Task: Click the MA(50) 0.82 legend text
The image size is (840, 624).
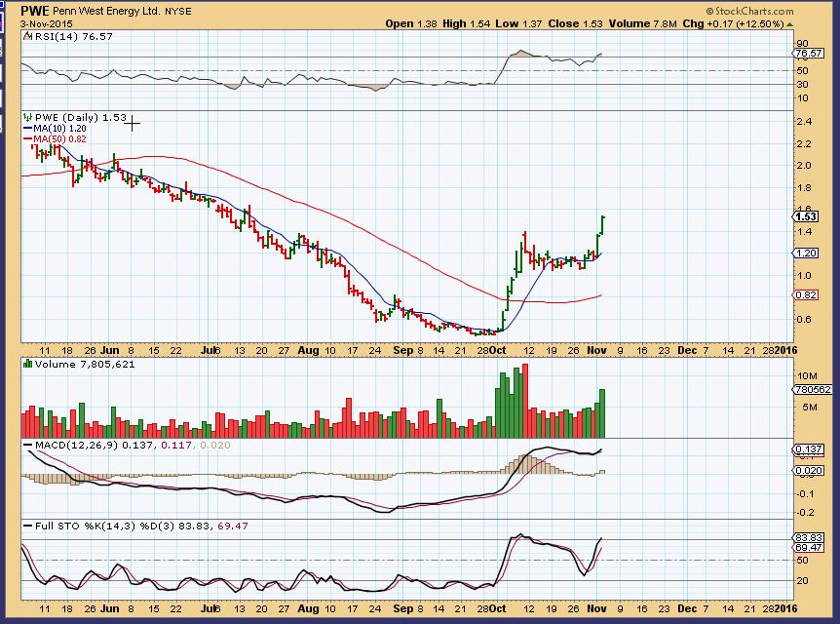Action: [x=59, y=139]
